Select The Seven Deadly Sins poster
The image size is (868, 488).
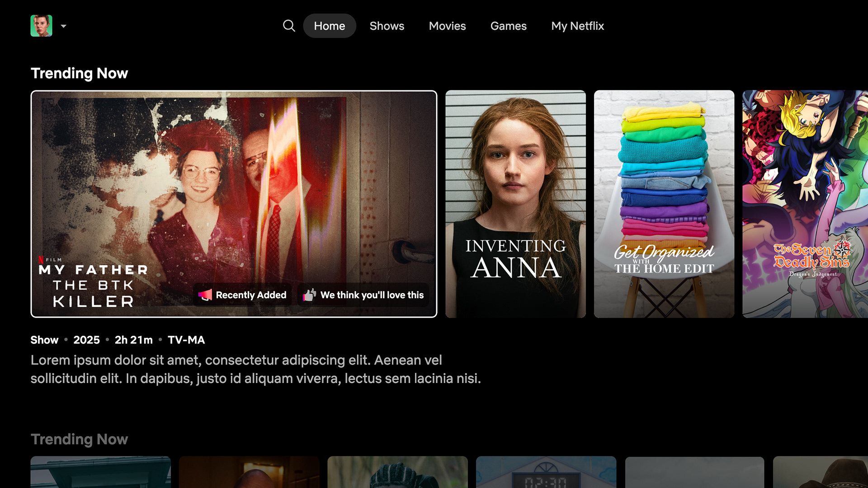click(x=805, y=203)
